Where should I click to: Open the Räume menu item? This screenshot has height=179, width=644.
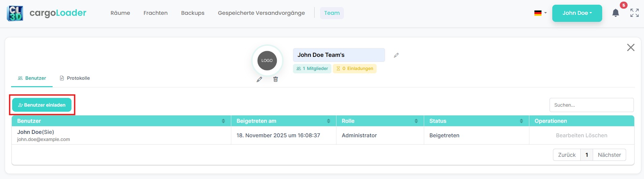pyautogui.click(x=120, y=13)
